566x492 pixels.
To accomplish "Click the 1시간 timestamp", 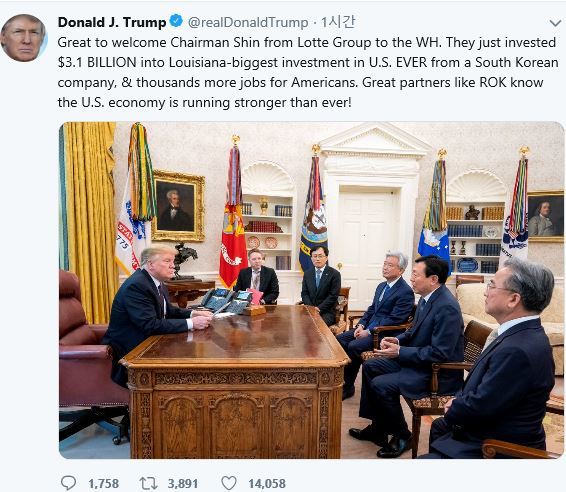I will (338, 22).
